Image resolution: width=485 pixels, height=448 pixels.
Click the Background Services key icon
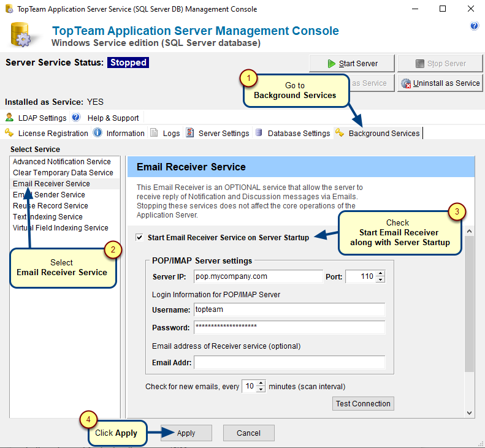pos(340,132)
